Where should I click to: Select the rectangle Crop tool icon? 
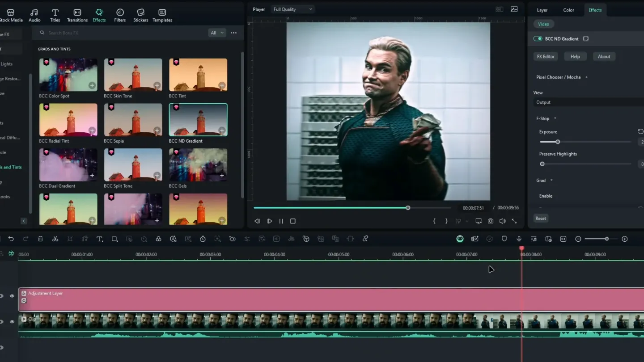tap(114, 239)
